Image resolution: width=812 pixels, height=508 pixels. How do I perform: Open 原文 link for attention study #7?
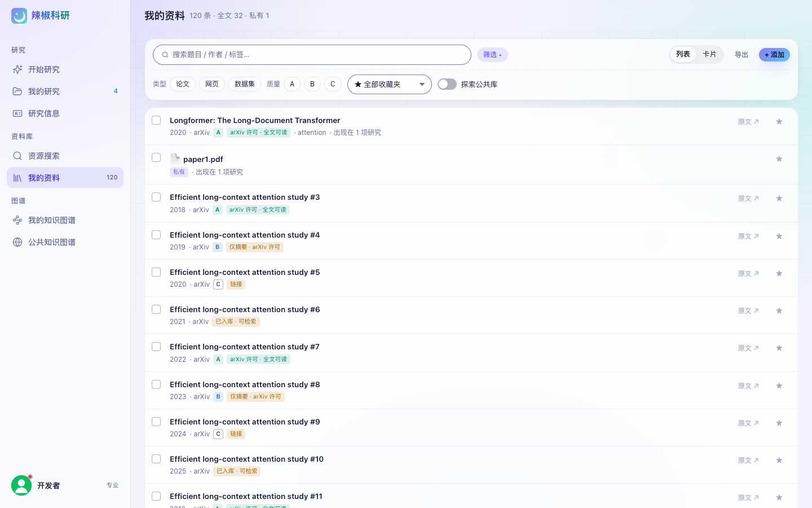(x=748, y=348)
